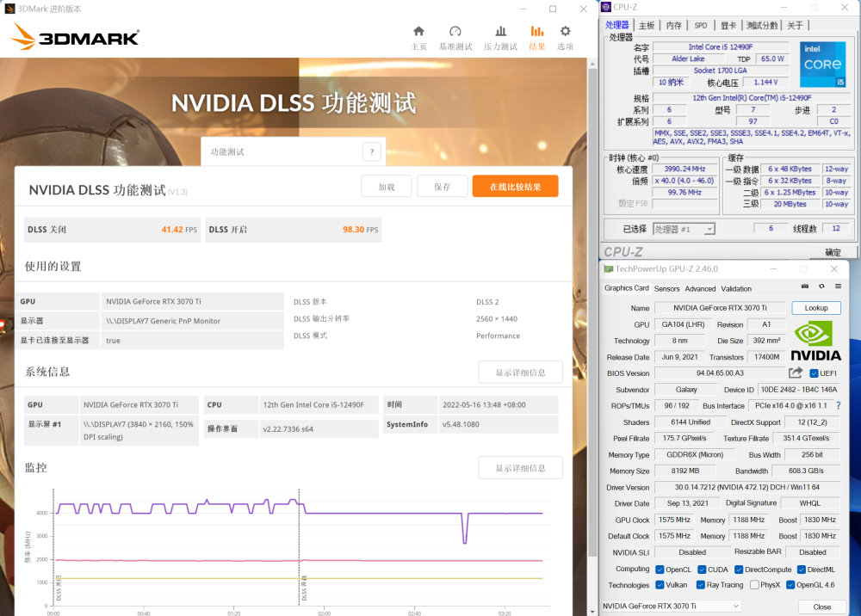Click the 2560 × 1440 DLSS resolution value
The height and width of the screenshot is (616, 861).
(497, 318)
